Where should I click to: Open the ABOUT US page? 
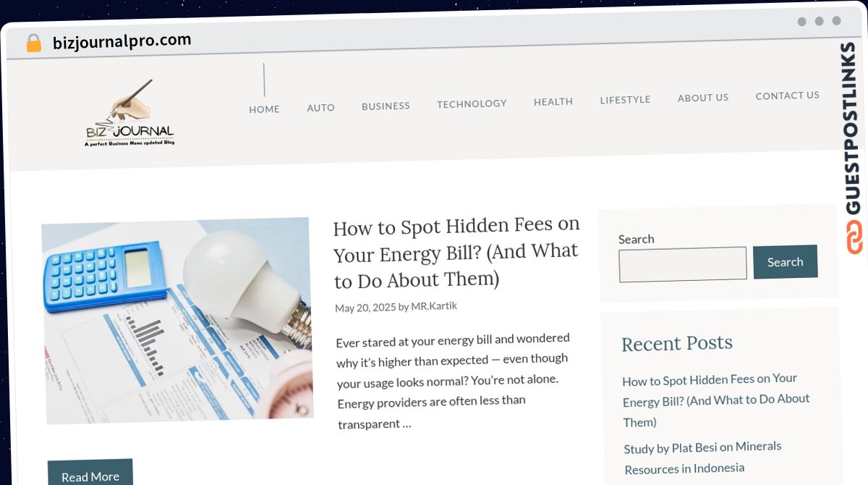click(x=703, y=97)
